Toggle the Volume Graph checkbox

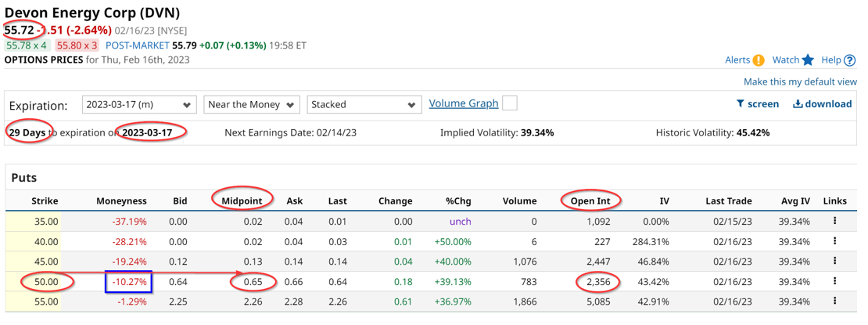(510, 103)
